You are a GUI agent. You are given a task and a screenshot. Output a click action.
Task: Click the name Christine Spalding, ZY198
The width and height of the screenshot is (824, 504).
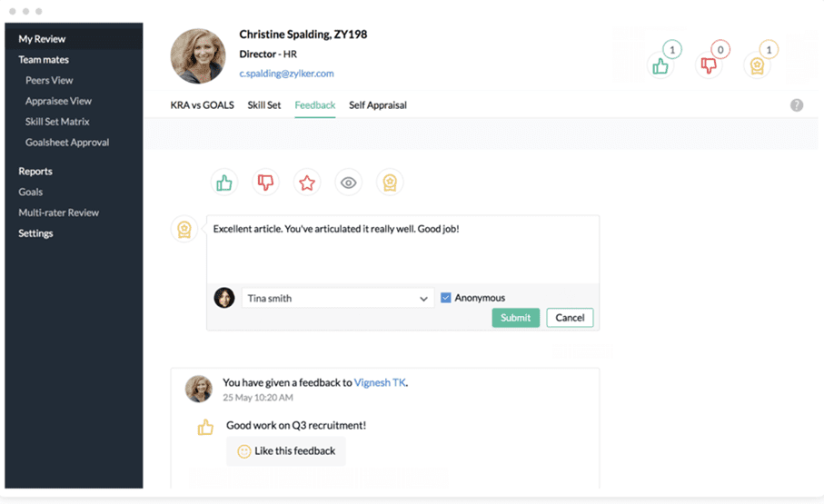303,35
